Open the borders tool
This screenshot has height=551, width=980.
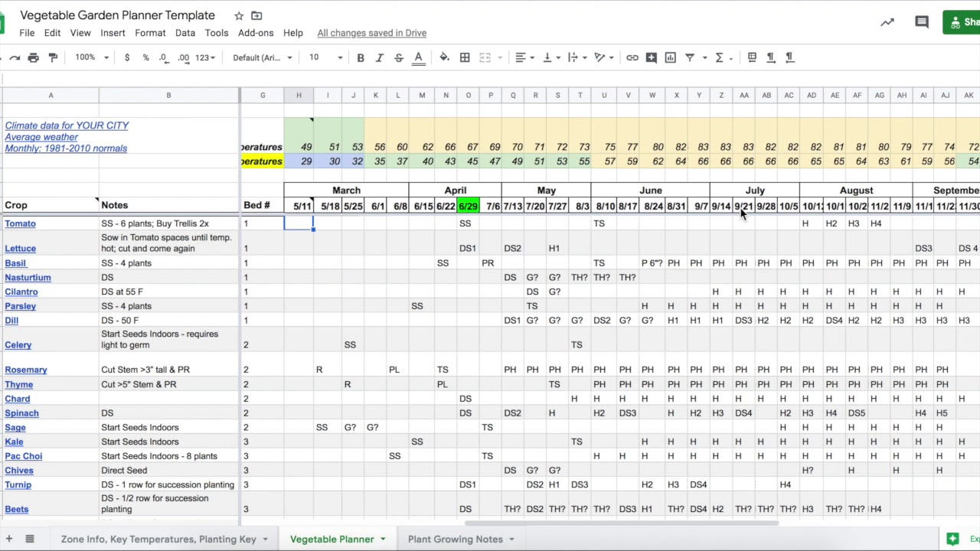pos(465,57)
